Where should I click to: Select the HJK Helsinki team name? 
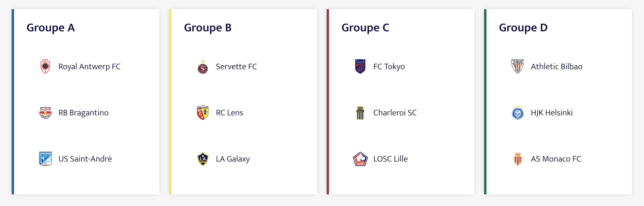[552, 113]
